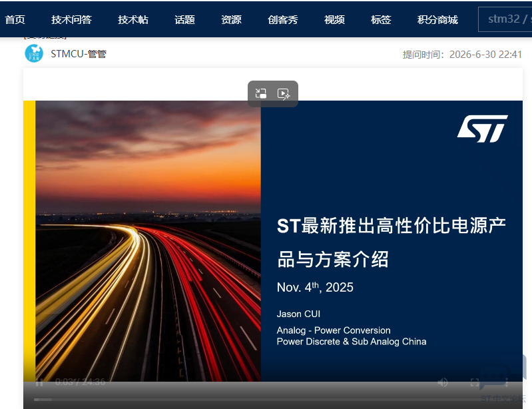Toggle picture-in-picture mode icon on video
The image size is (532, 409).
261,93
